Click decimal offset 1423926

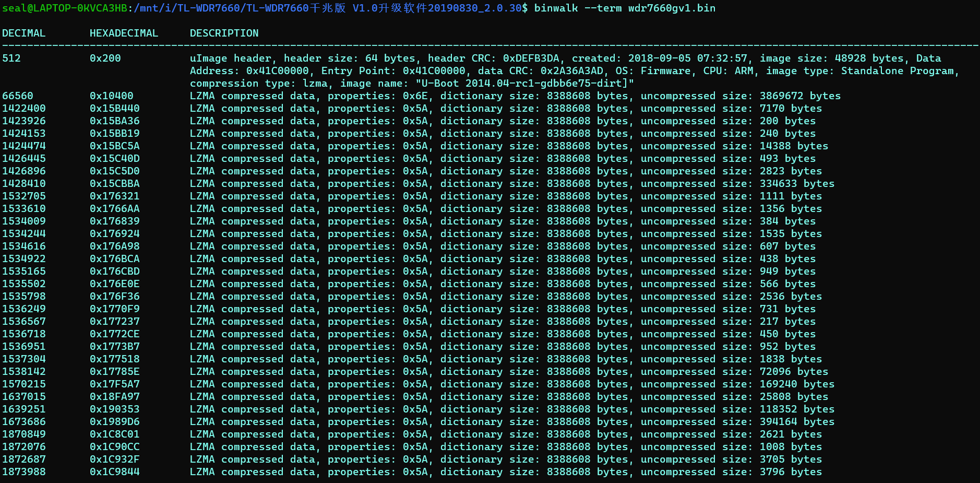click(24, 121)
